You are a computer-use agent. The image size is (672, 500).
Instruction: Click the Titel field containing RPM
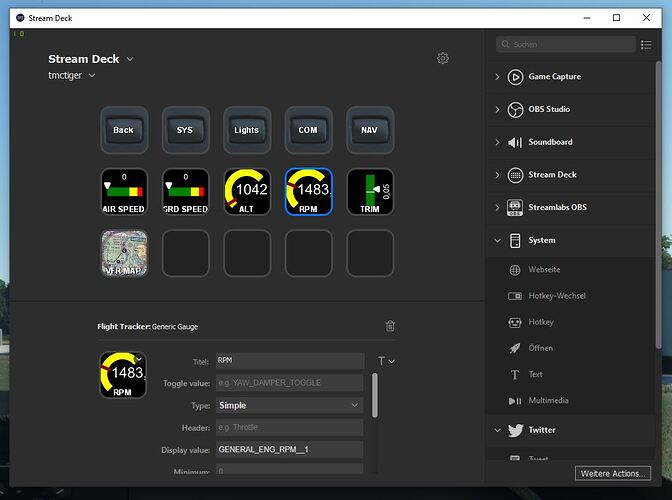(x=290, y=361)
